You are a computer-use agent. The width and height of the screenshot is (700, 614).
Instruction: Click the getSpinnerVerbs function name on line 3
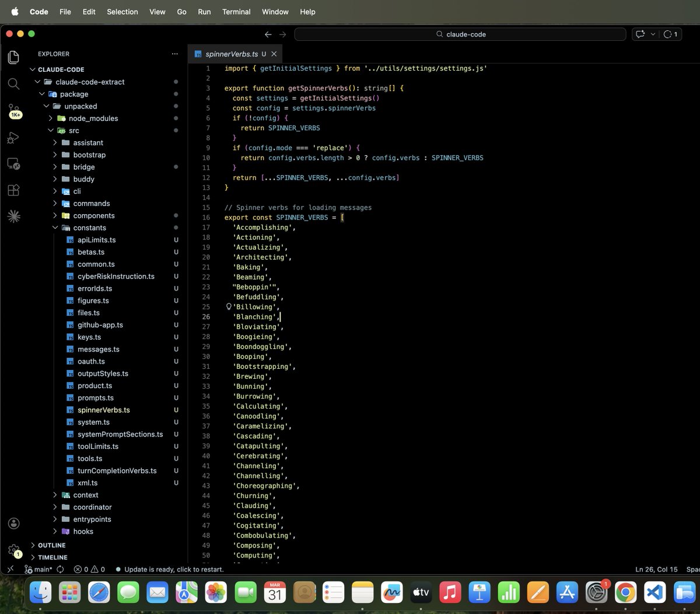(x=318, y=88)
